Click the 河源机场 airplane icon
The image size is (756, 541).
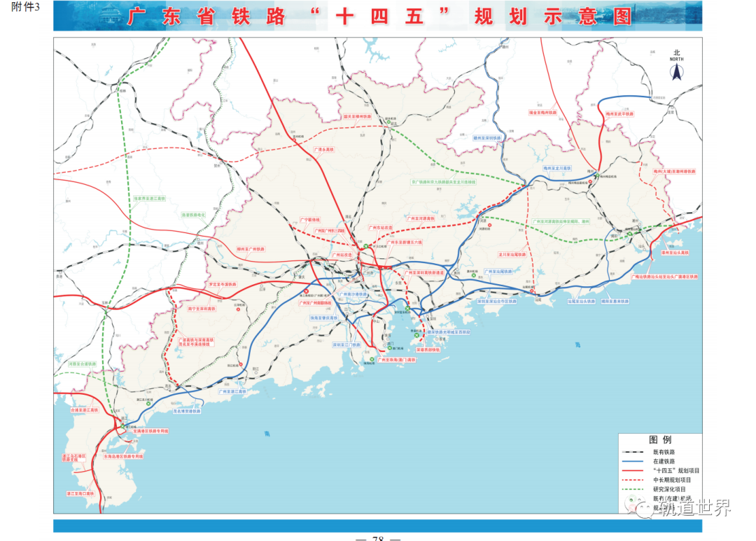(x=489, y=225)
